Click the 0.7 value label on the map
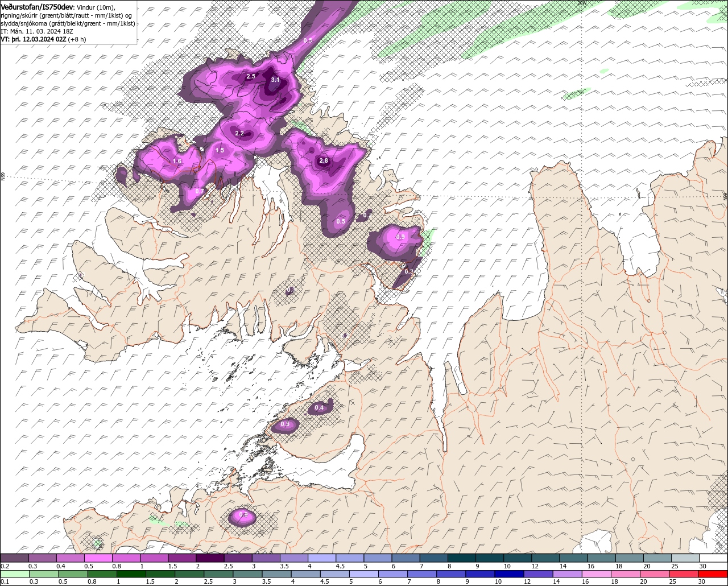728x586 pixels. coord(200,191)
